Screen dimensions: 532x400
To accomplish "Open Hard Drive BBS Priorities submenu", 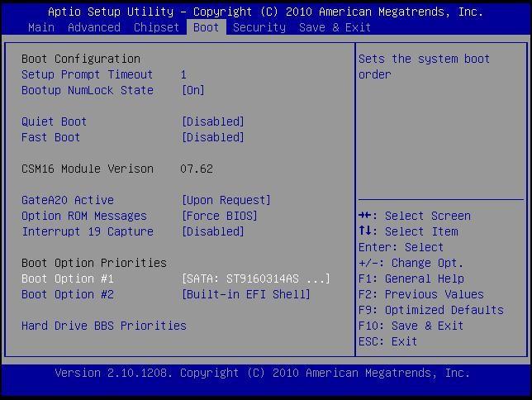I will [103, 326].
